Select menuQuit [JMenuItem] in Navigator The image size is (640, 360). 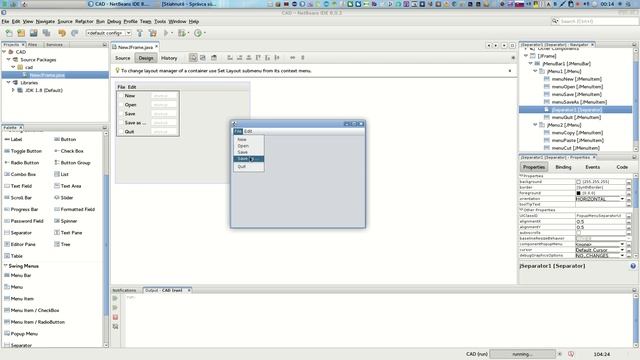point(576,117)
